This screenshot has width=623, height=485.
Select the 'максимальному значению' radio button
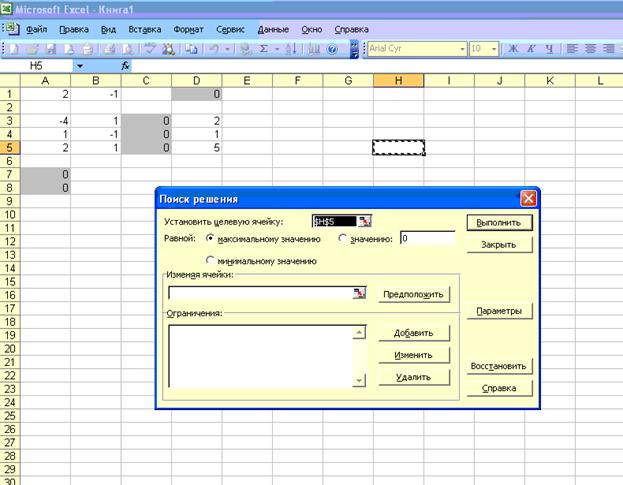pyautogui.click(x=210, y=239)
